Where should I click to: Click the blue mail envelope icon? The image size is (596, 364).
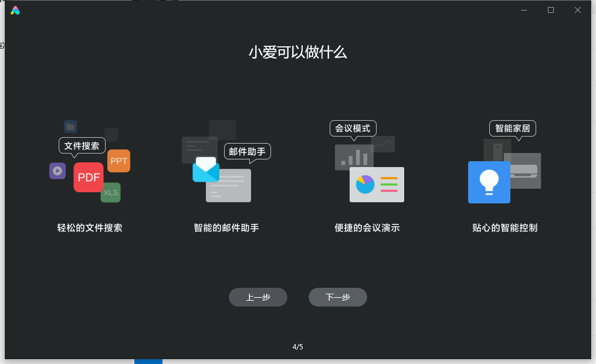pyautogui.click(x=206, y=169)
